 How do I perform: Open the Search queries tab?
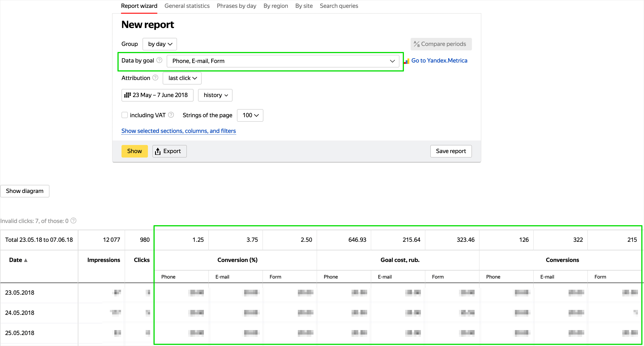click(x=339, y=6)
